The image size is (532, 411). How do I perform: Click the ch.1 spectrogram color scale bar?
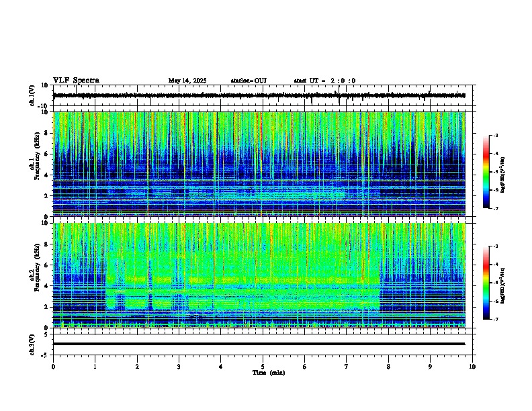click(486, 172)
